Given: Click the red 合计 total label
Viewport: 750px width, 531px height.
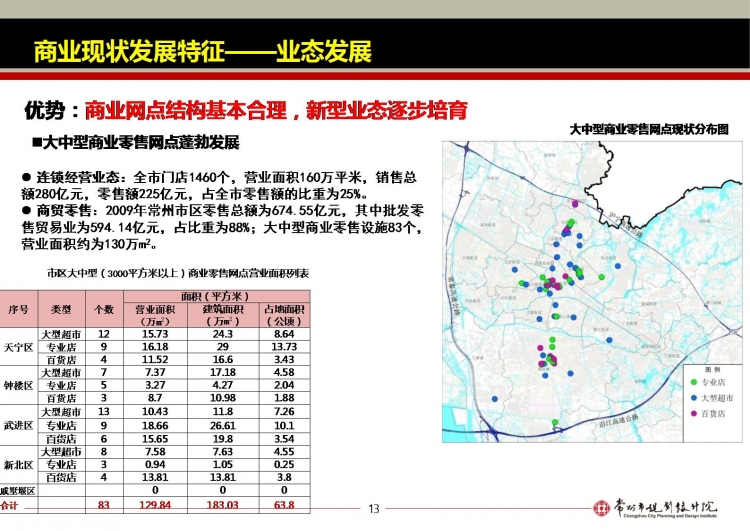Looking at the screenshot, I should tap(9, 505).
